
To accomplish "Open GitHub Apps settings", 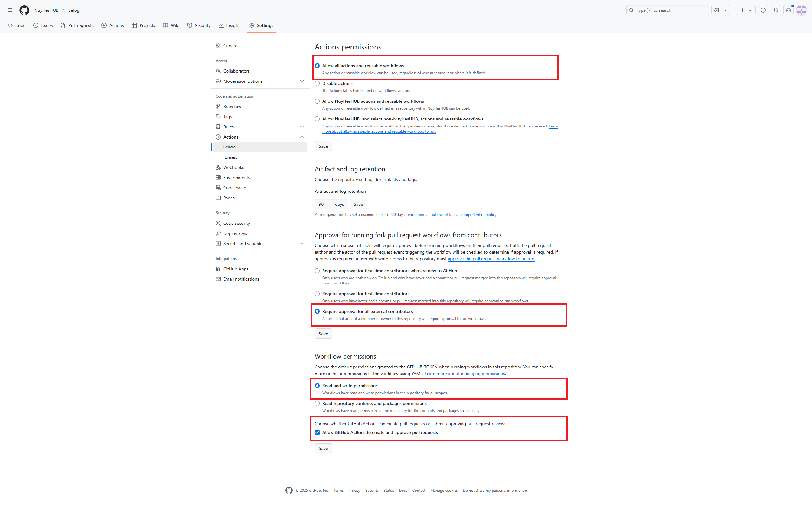I will click(260, 269).
